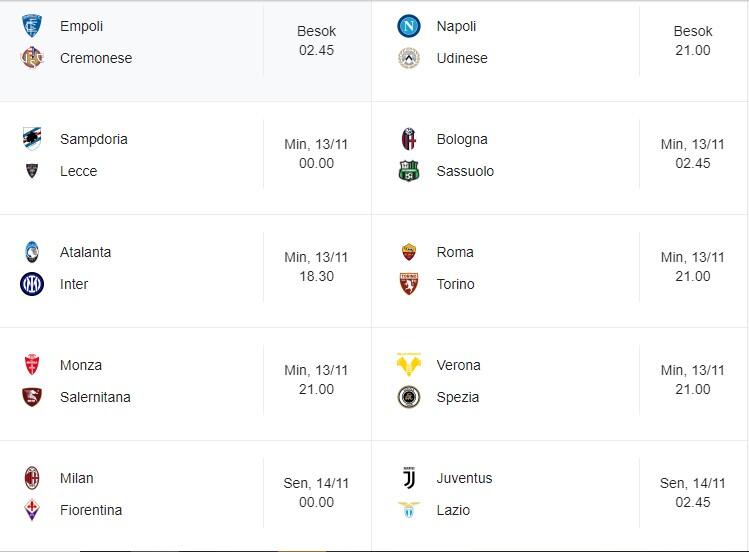Open the Cremonese team name link
This screenshot has width=749, height=552.
pos(96,58)
